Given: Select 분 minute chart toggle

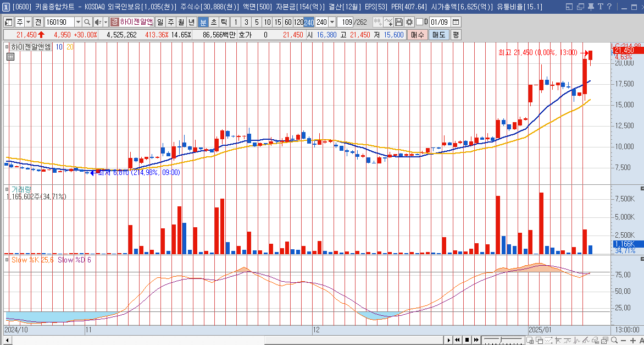Looking at the screenshot, I should coord(203,22).
